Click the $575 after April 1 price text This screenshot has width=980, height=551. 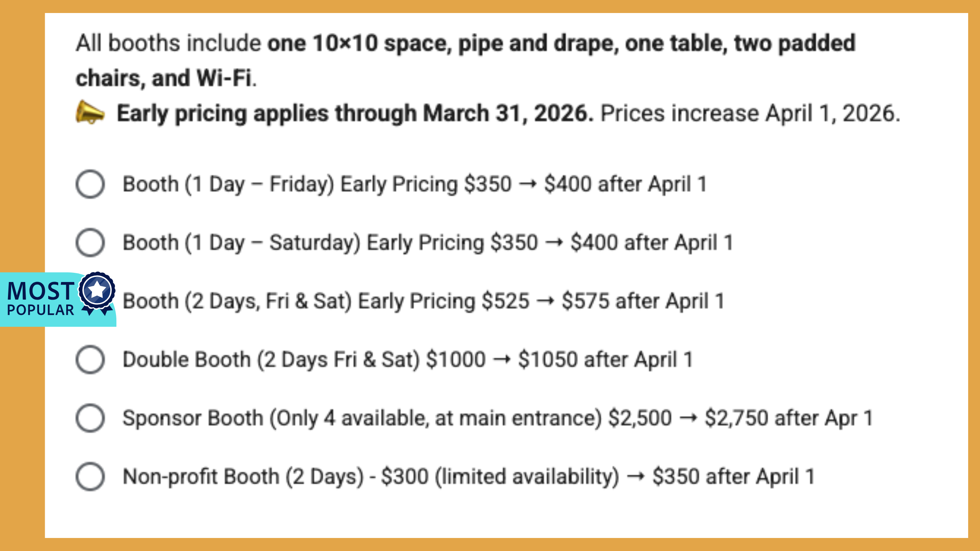tap(643, 301)
